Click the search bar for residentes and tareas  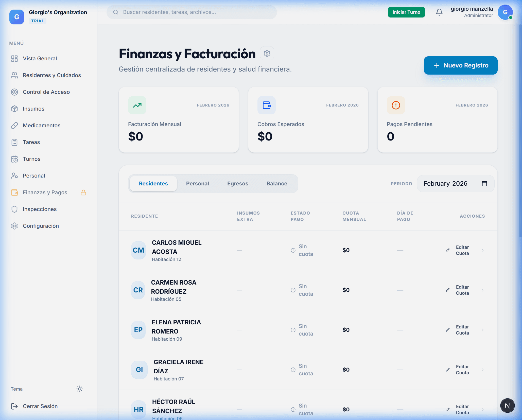[x=192, y=12]
